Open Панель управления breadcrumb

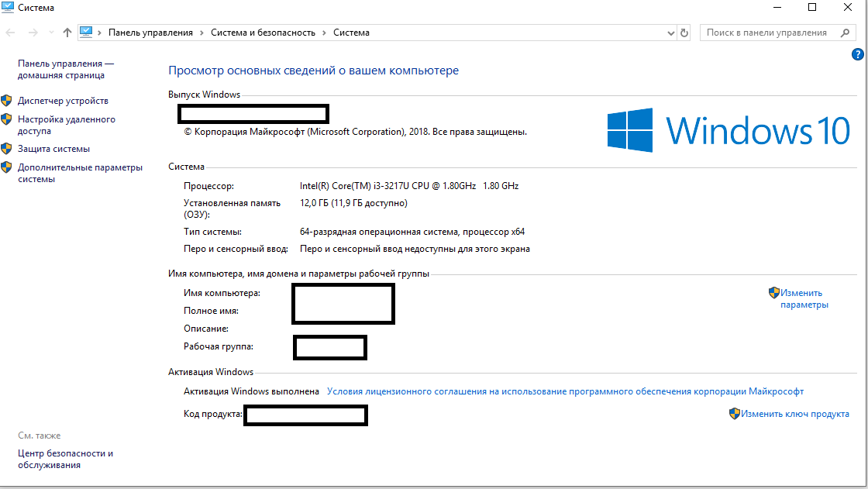click(150, 33)
